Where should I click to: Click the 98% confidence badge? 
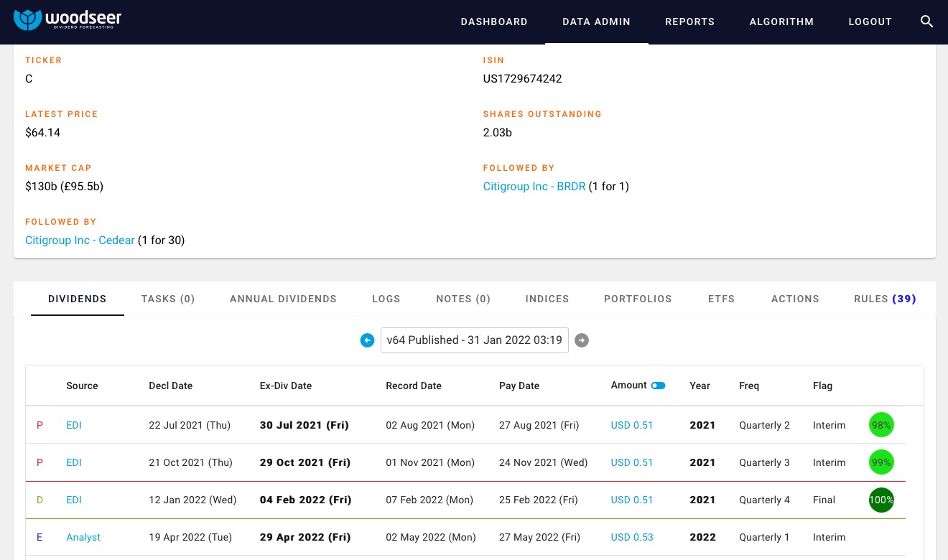pos(881,425)
